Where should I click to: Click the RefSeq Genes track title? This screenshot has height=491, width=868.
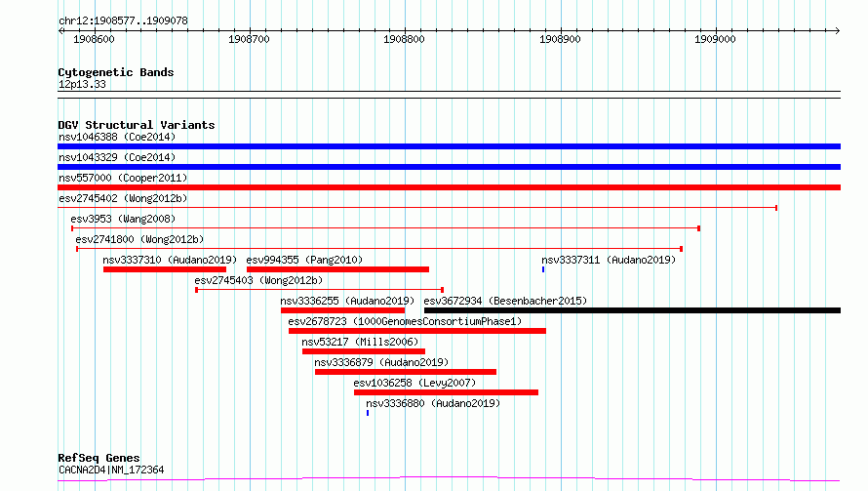pyautogui.click(x=99, y=458)
